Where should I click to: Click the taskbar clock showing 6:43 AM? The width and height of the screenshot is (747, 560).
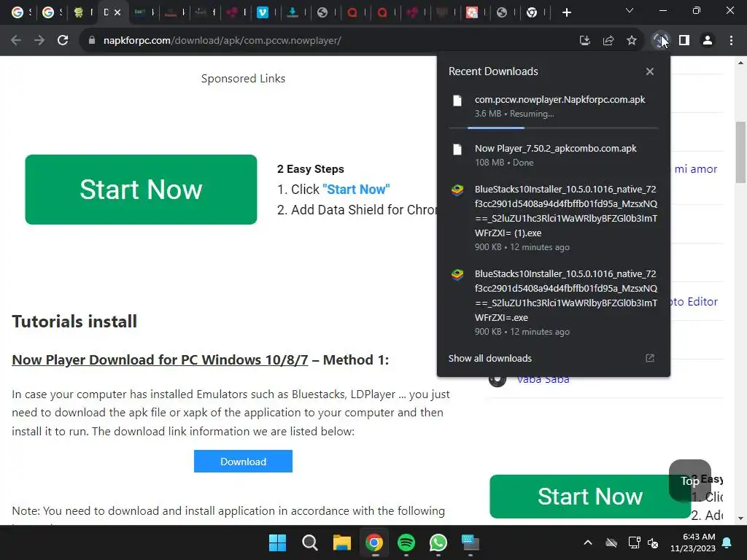693,542
